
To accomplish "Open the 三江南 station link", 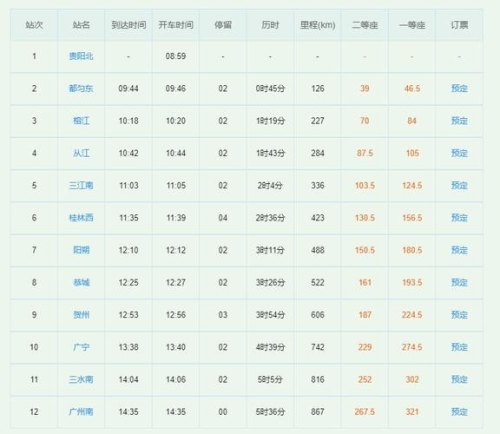I will (81, 185).
